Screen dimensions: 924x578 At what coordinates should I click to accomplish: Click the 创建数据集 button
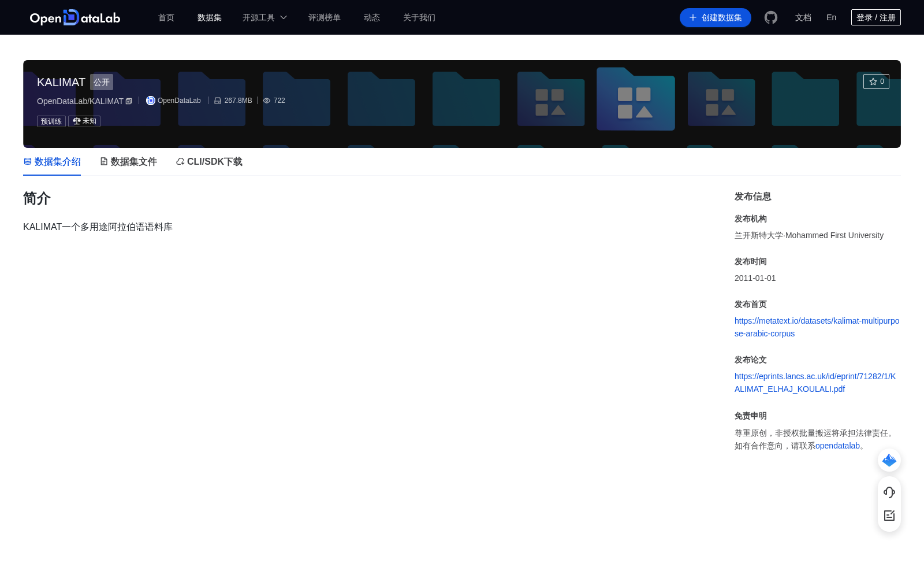point(716,17)
